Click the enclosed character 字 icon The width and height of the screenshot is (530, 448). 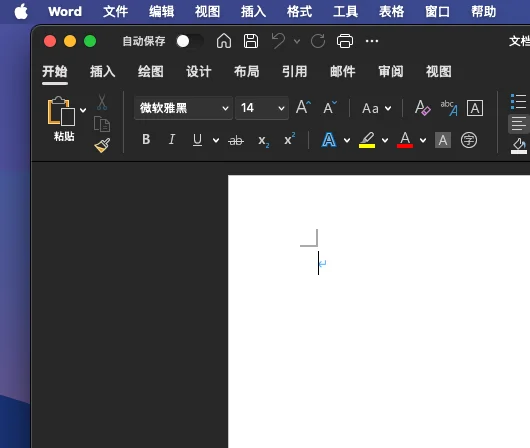tap(469, 140)
